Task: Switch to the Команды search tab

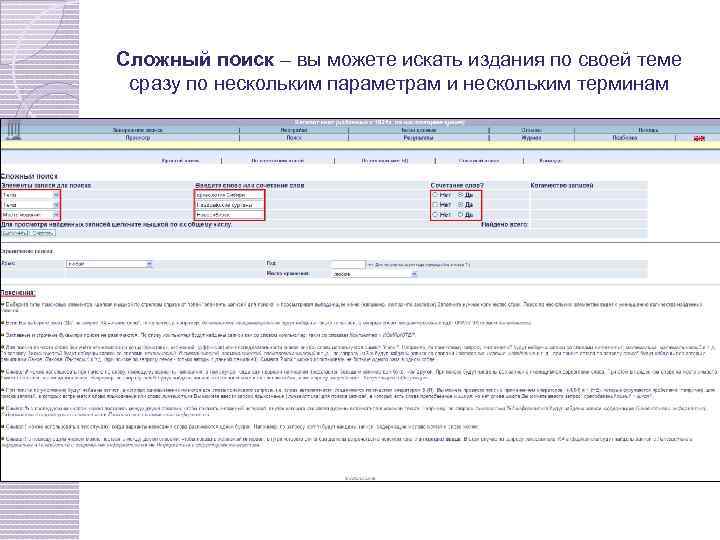Action: pos(550,161)
